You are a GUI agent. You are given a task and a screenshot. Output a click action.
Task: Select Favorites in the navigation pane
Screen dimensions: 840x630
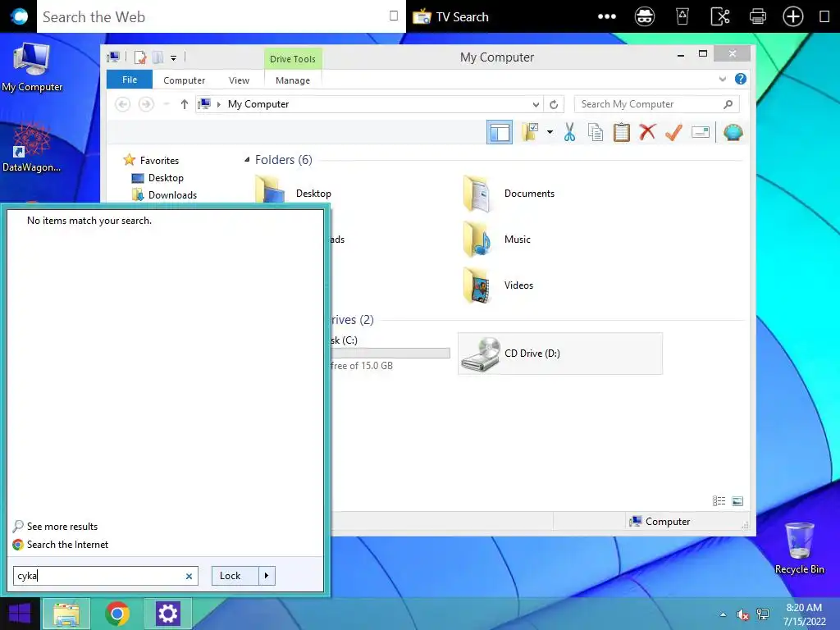(159, 160)
